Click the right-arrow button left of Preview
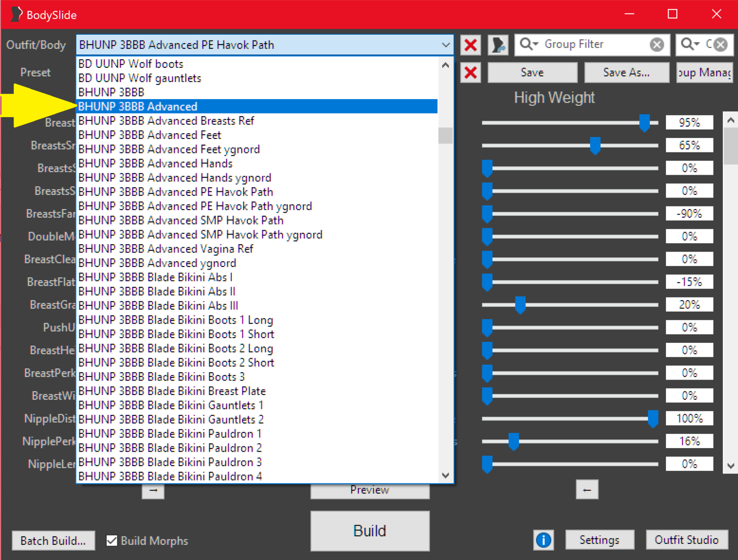738x560 pixels. (x=153, y=490)
